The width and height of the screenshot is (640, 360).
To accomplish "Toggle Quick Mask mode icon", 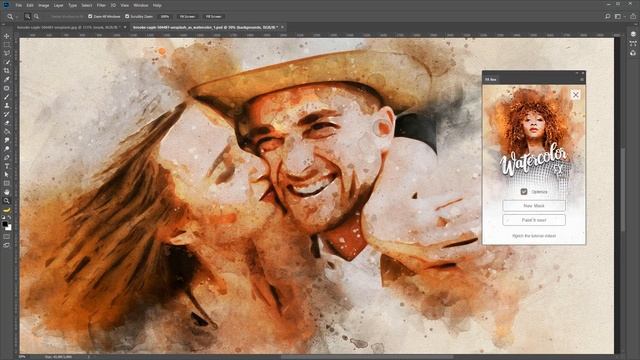I will [x=7, y=236].
